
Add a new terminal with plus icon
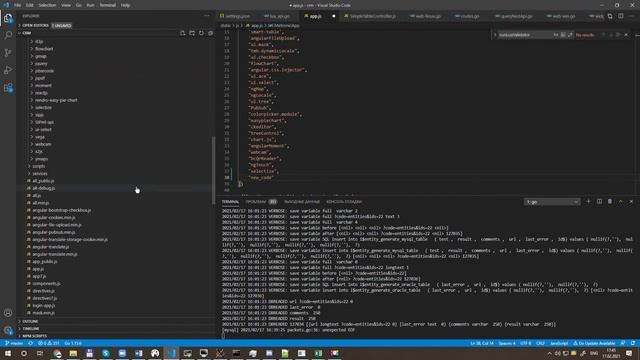click(588, 202)
